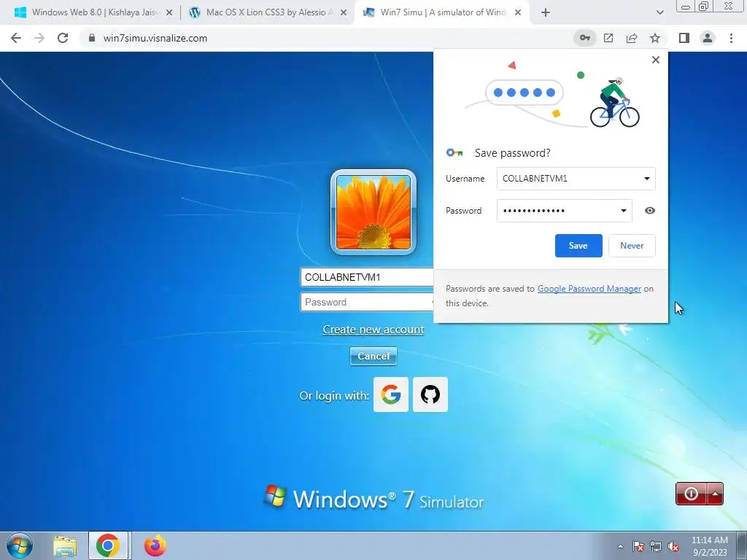747x560 pixels.
Task: Open a new browser tab
Action: pos(546,13)
